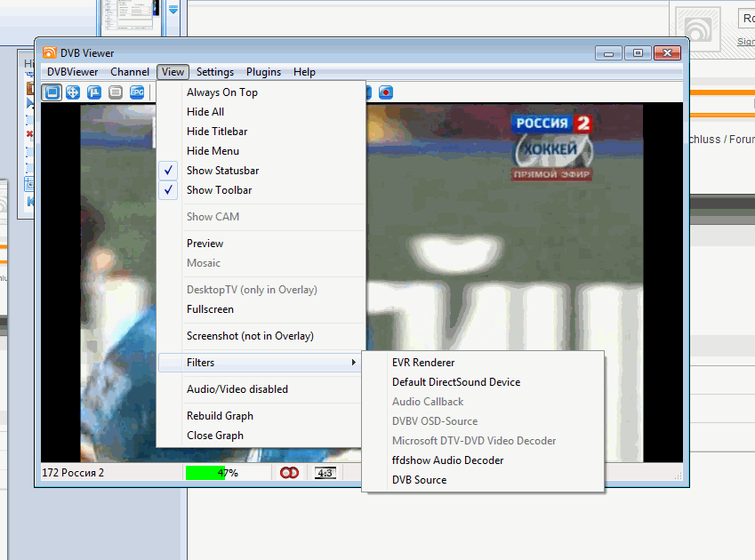This screenshot has height=560, width=755.
Task: Open the EPG toolbar button
Action: 137,92
